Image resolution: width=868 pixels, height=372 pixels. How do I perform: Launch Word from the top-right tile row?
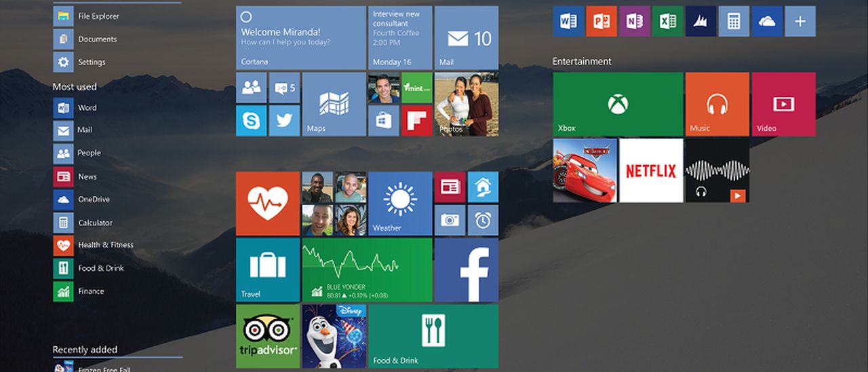568,21
